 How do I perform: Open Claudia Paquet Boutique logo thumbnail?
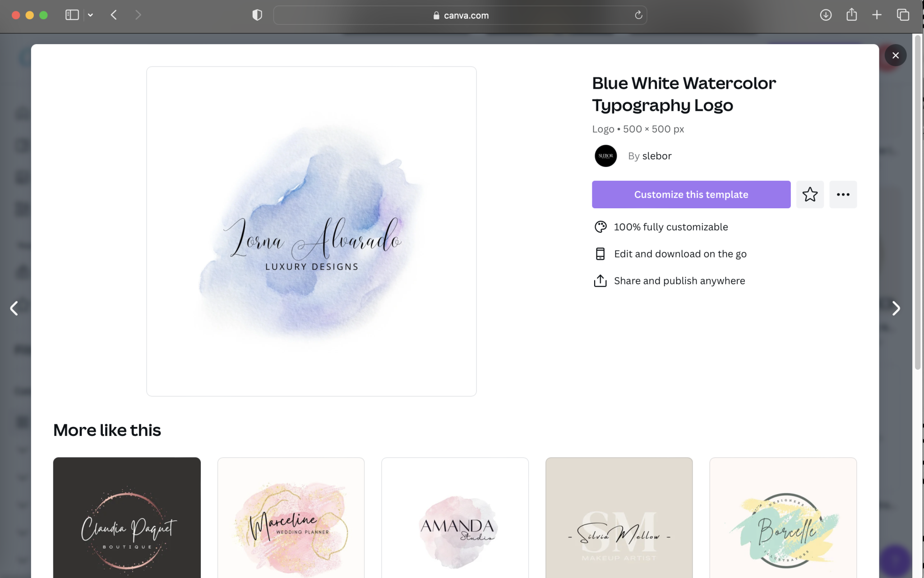(127, 518)
